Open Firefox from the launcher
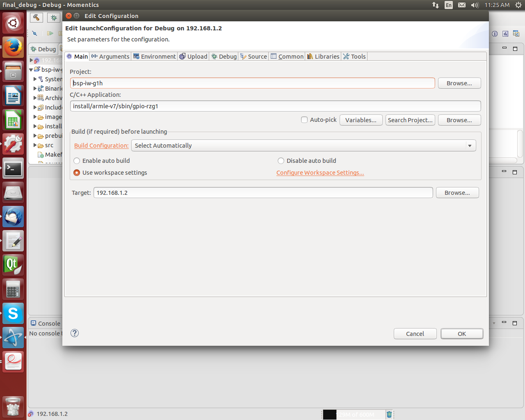Screen dimensions: 525x420 [13, 48]
